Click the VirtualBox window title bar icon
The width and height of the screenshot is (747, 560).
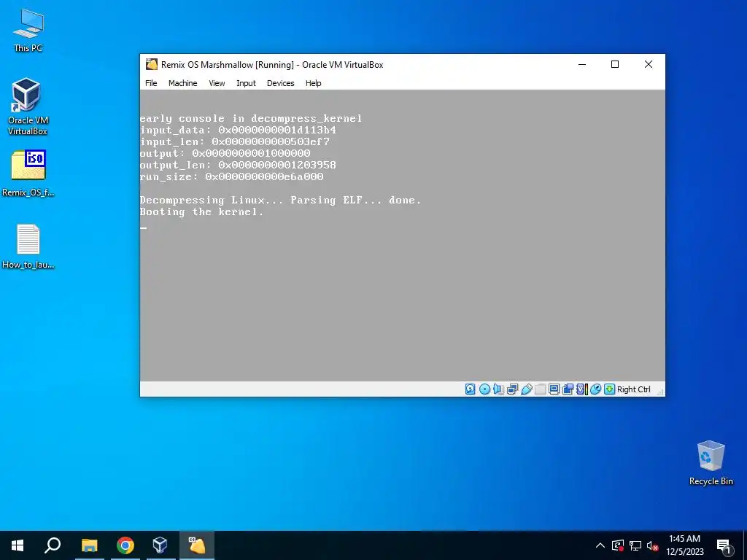152,64
